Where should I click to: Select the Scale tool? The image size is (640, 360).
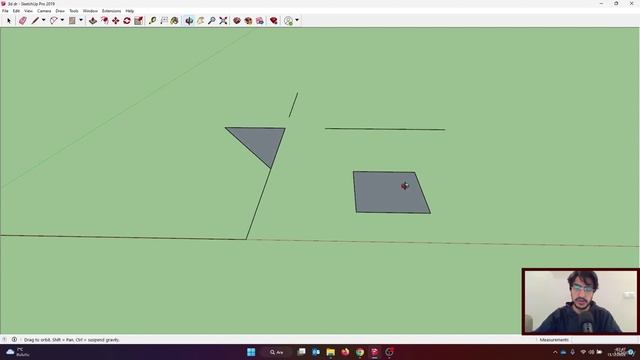138,20
